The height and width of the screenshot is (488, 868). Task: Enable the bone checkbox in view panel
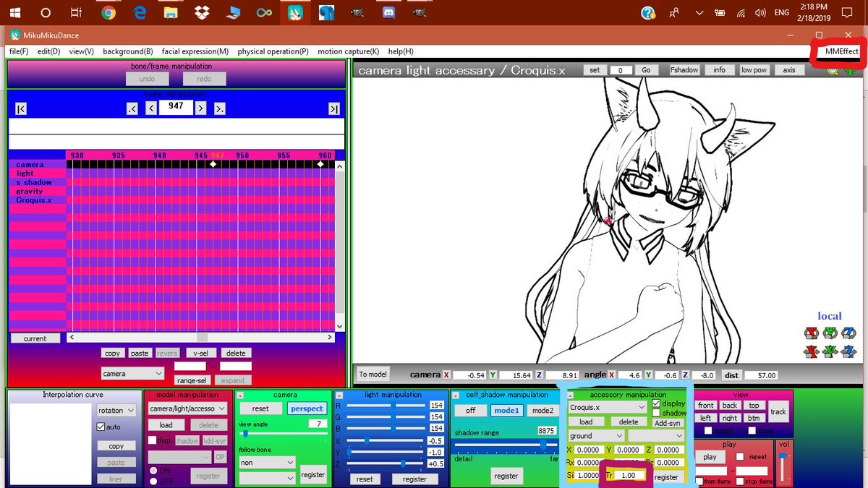coord(752,431)
